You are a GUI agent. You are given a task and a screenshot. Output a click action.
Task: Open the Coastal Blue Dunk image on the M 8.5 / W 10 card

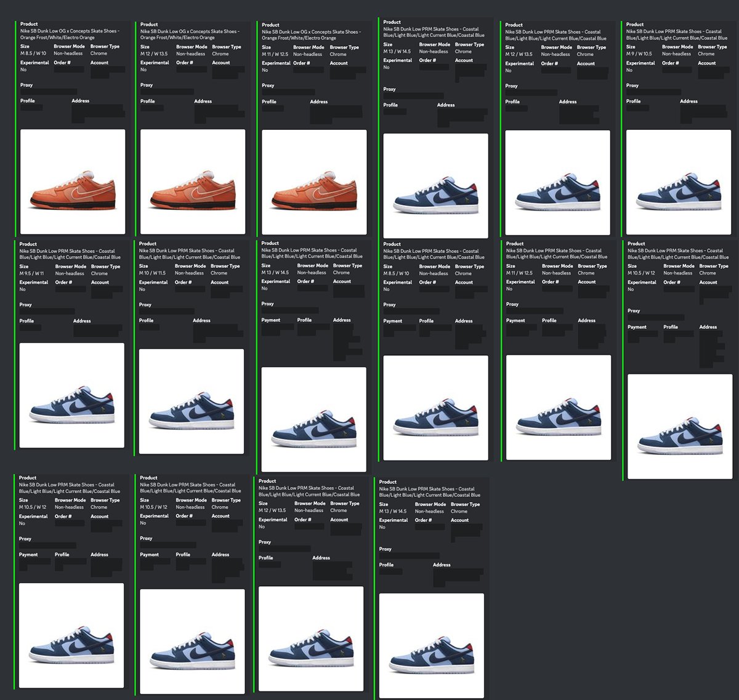tap(435, 408)
